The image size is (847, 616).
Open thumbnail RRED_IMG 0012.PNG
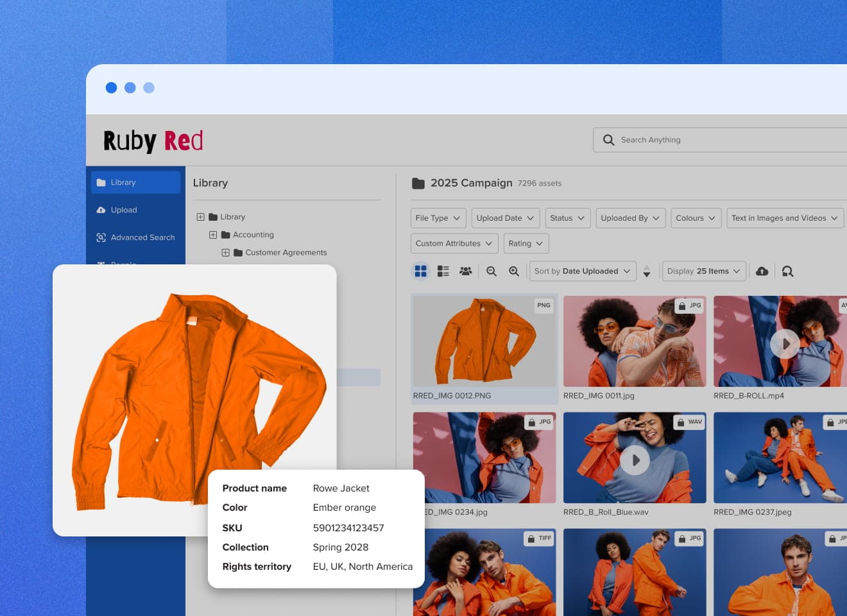pos(484,341)
